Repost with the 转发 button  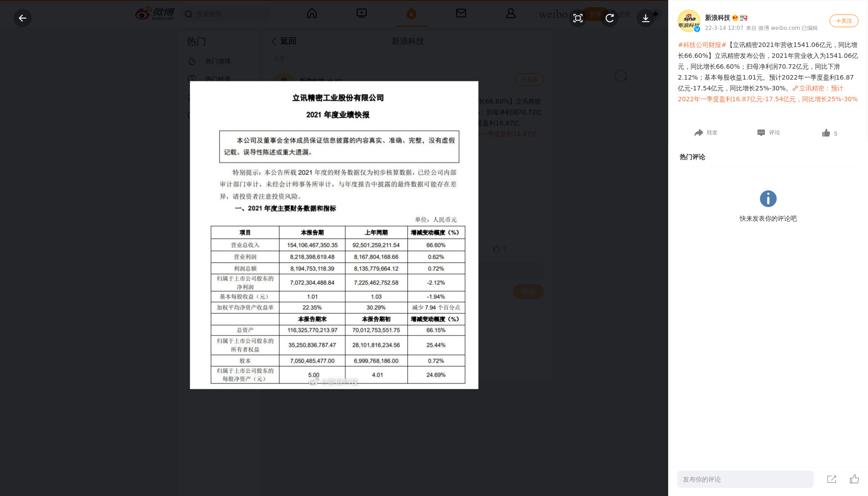706,132
